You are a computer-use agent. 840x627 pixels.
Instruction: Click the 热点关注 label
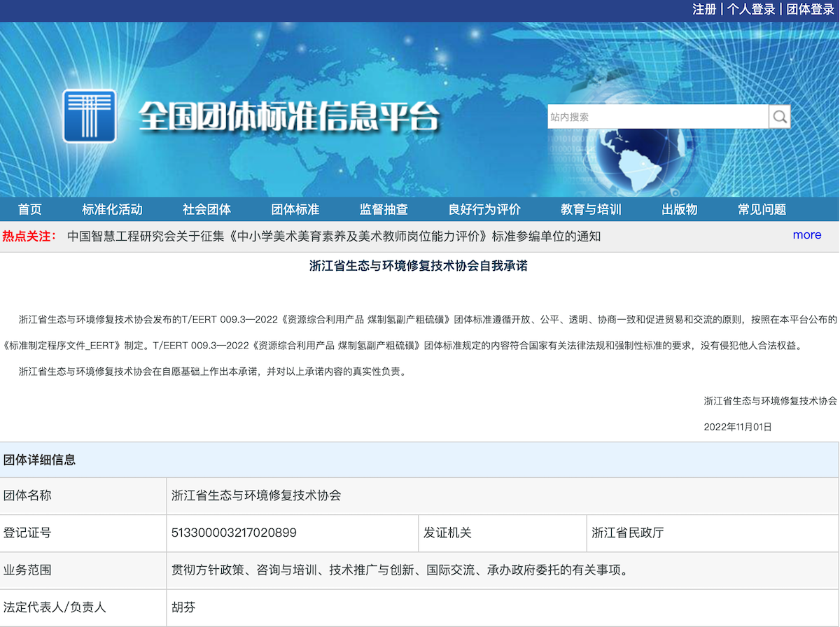coord(29,236)
